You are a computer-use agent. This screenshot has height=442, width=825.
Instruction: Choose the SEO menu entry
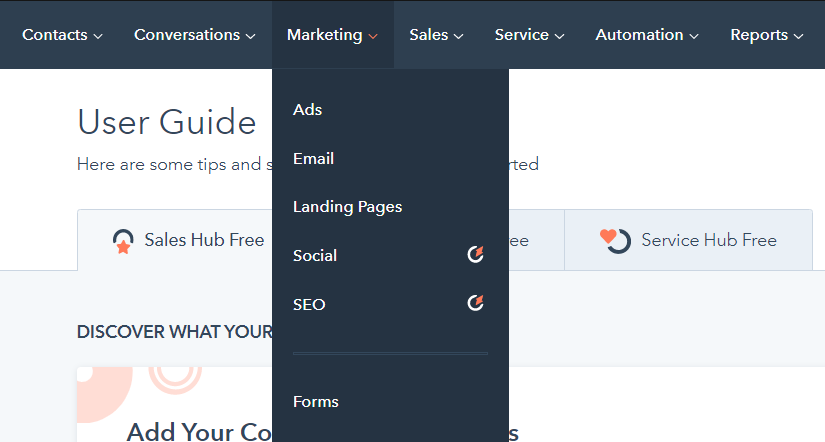pyautogui.click(x=309, y=305)
